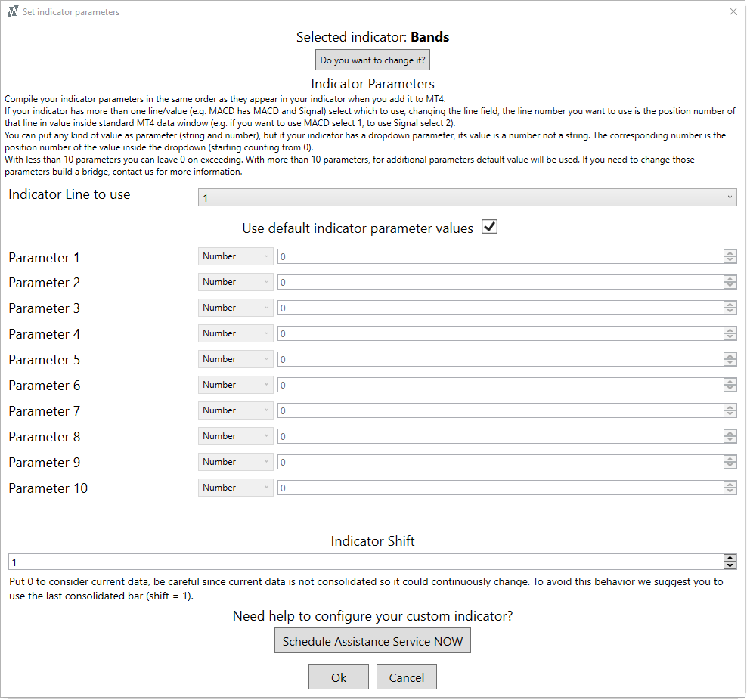Open the Indicator Line to use dropdown
747x700 pixels.
(467, 197)
